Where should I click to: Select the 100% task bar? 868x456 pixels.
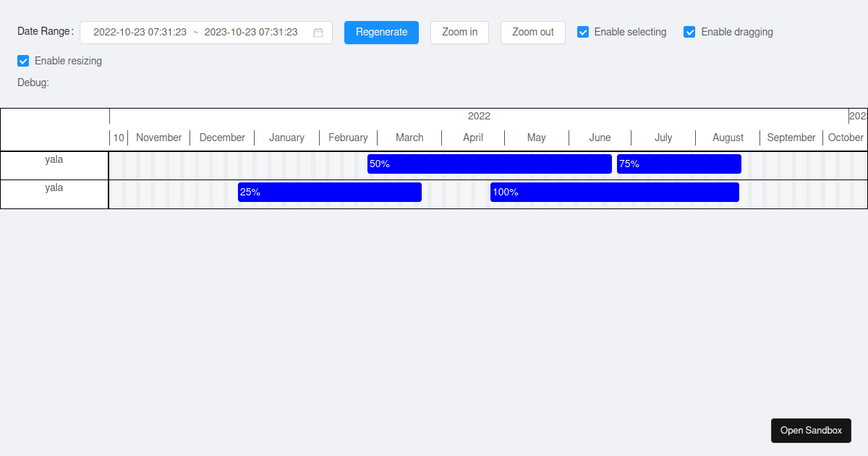click(614, 192)
